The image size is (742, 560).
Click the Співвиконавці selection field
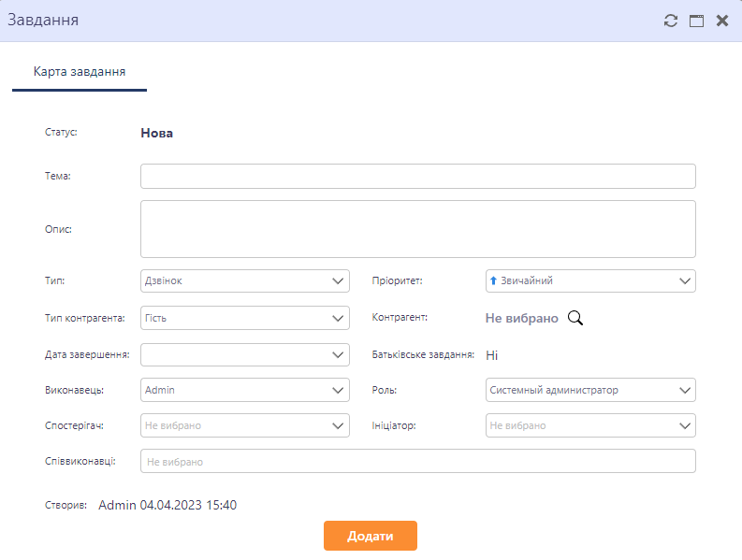pyautogui.click(x=417, y=461)
